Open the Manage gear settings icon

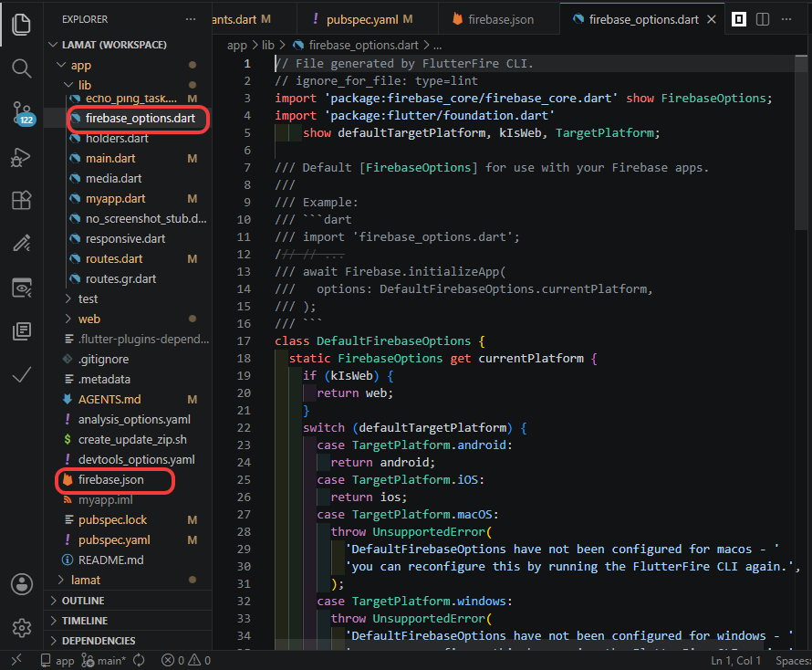click(x=21, y=627)
